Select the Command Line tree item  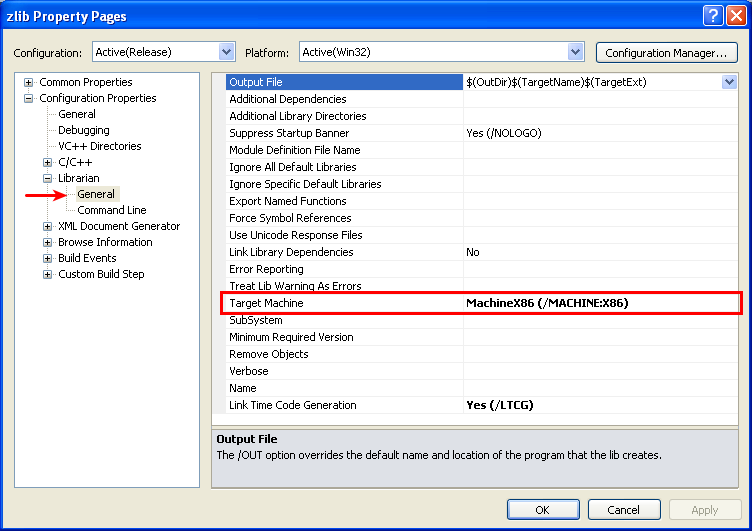[x=112, y=210]
